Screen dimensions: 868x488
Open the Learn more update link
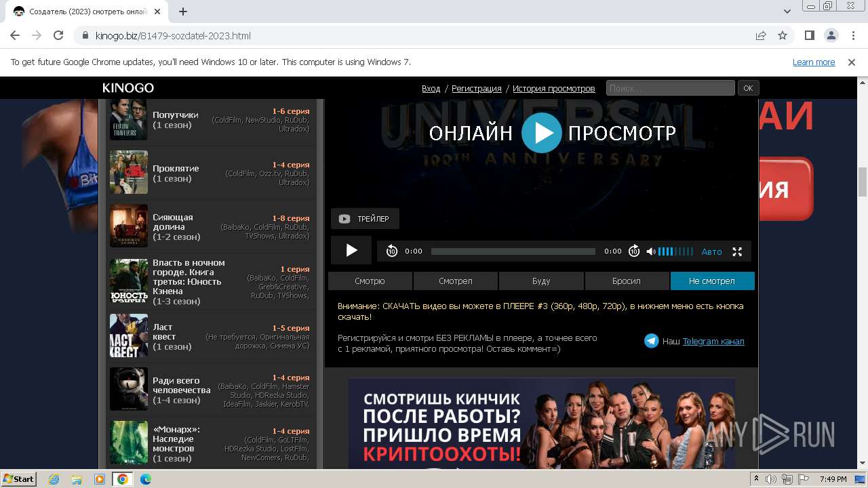814,62
